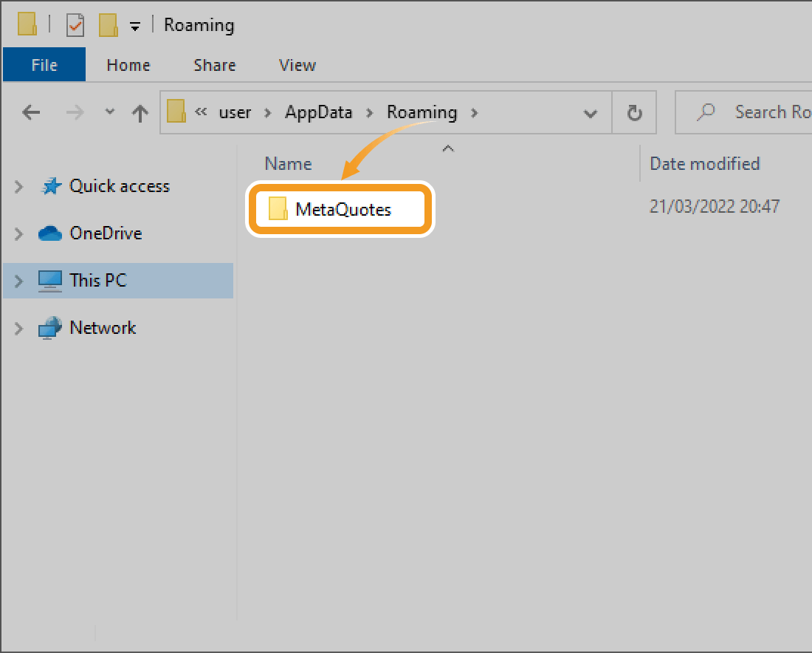Viewport: 812px width, 653px height.
Task: Open the File menu tab
Action: [44, 65]
